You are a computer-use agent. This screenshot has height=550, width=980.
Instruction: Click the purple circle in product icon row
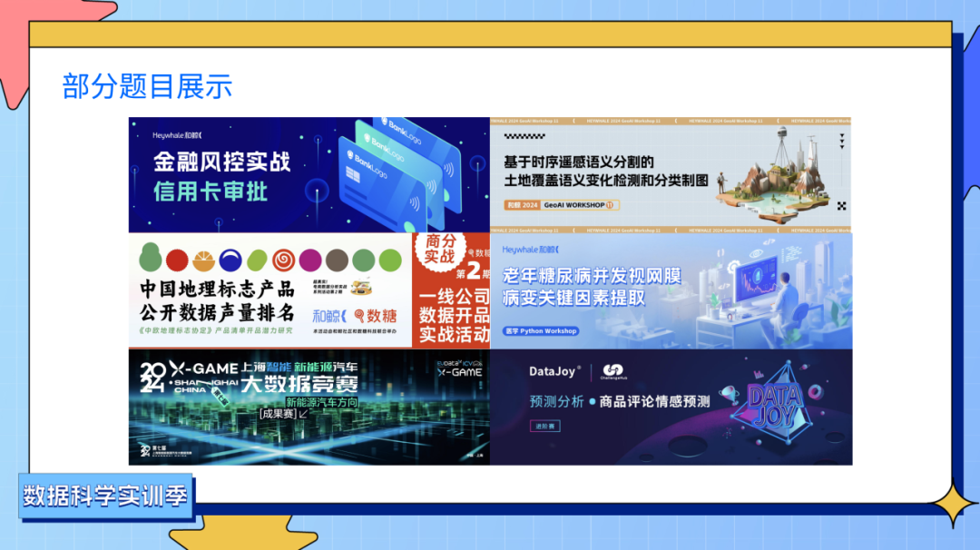pyautogui.click(x=310, y=260)
